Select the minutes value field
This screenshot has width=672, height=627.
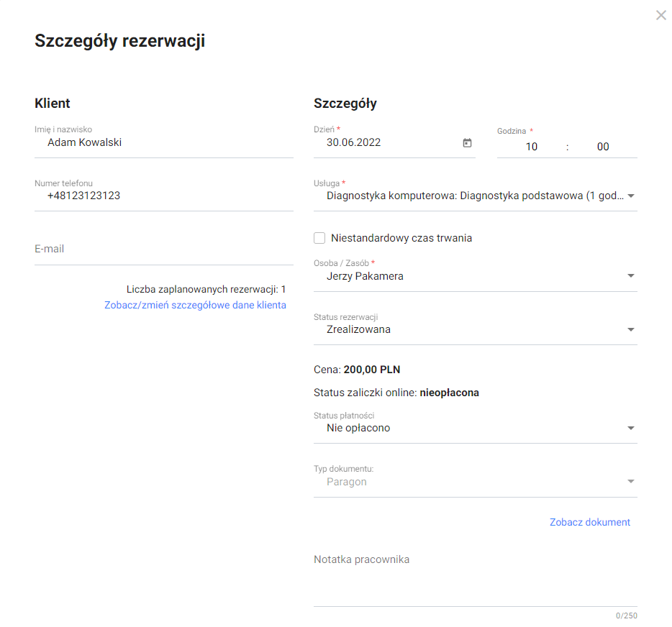[602, 147]
